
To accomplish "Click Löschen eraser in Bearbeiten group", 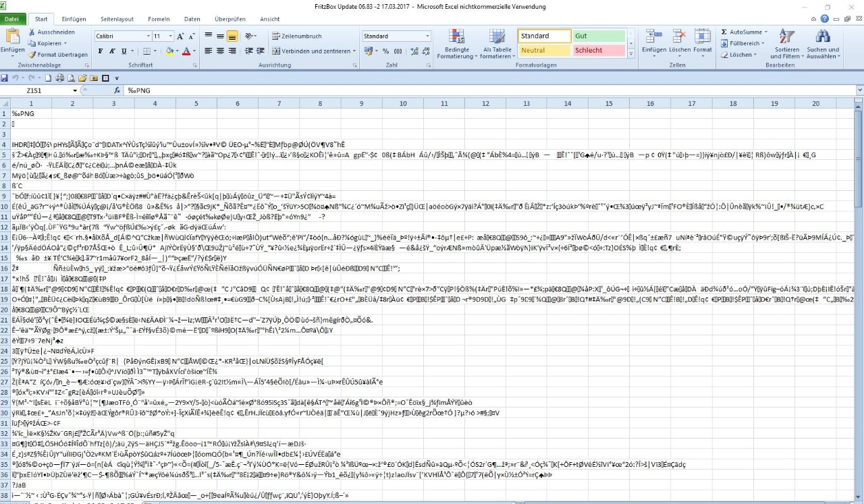I will click(739, 55).
